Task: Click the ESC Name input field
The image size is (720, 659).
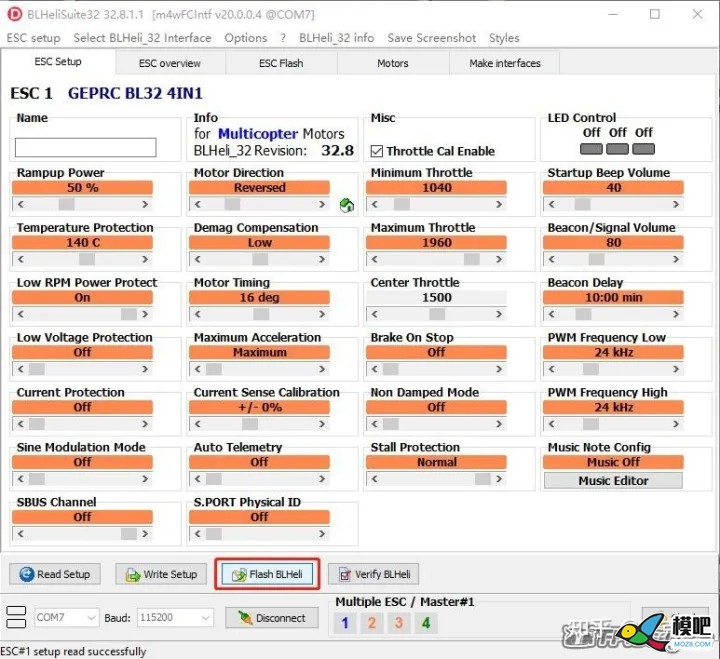Action: click(85, 147)
